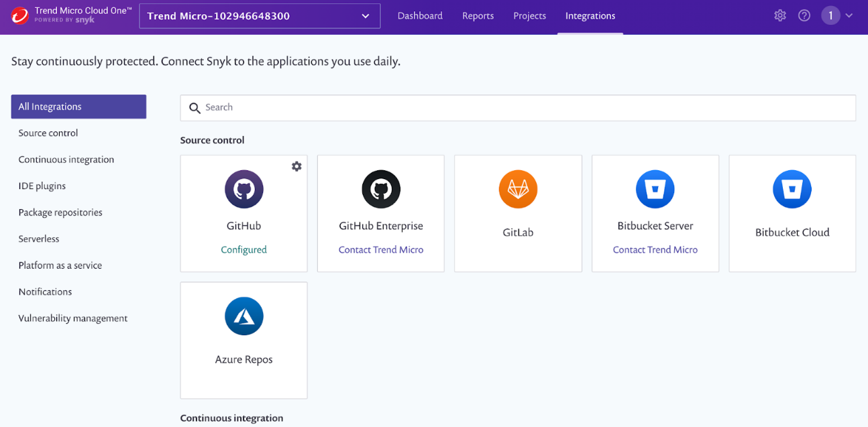
Task: Click Contact Trend Micro under Bitbucket Server
Action: click(655, 249)
